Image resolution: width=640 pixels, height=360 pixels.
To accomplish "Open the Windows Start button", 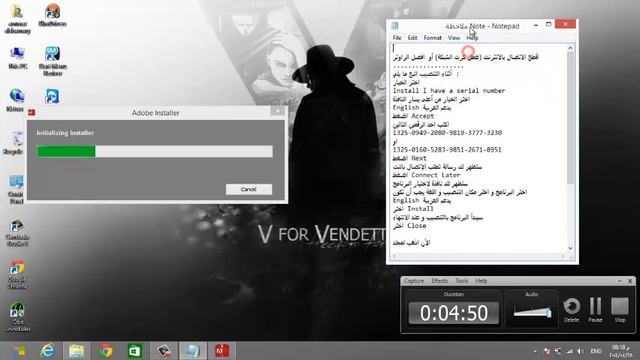I will pos(19,351).
